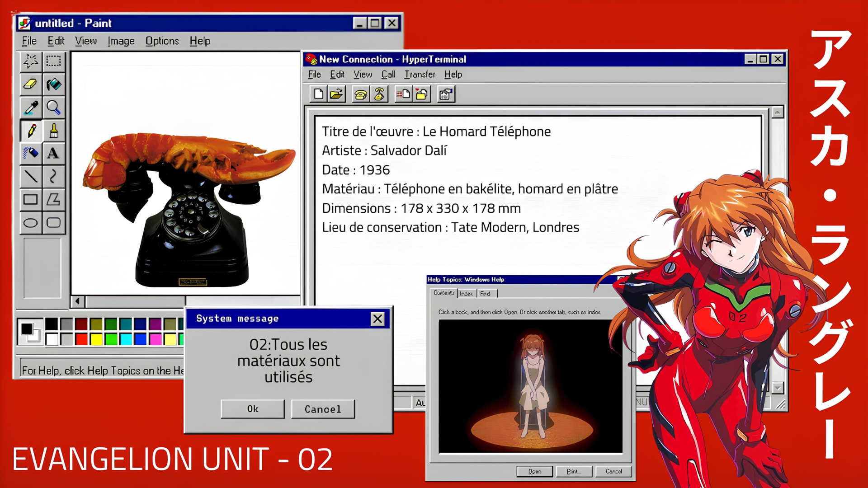Viewport: 868px width, 488px height.
Task: Choose the Eraser tool in Paint
Action: (31, 84)
